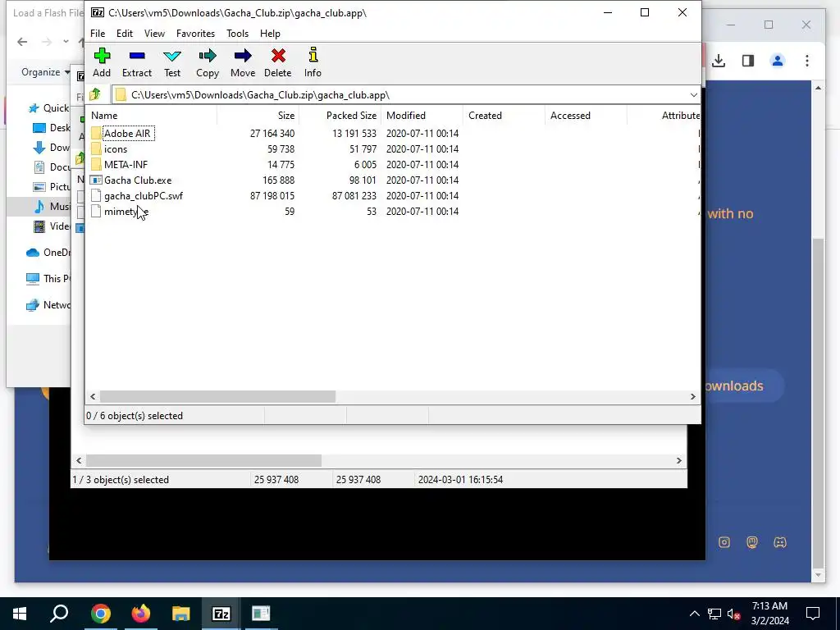The height and width of the screenshot is (630, 840).
Task: Sort by Created column header
Action: point(504,115)
